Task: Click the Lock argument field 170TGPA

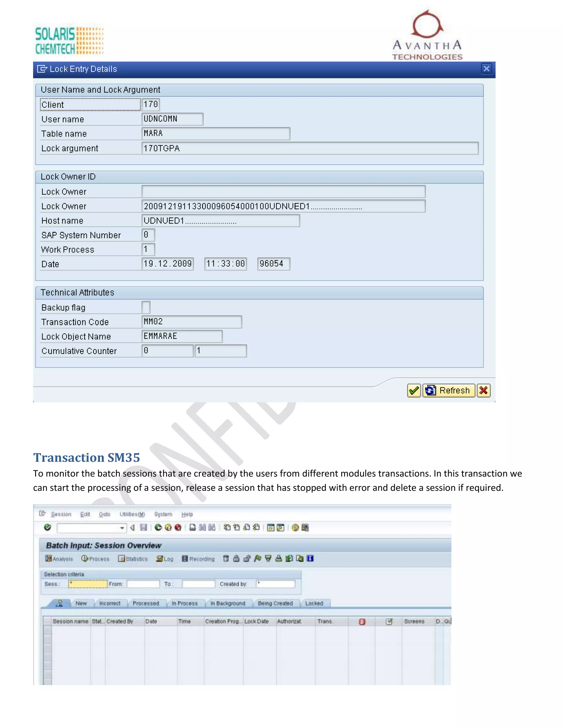Action: pos(310,148)
